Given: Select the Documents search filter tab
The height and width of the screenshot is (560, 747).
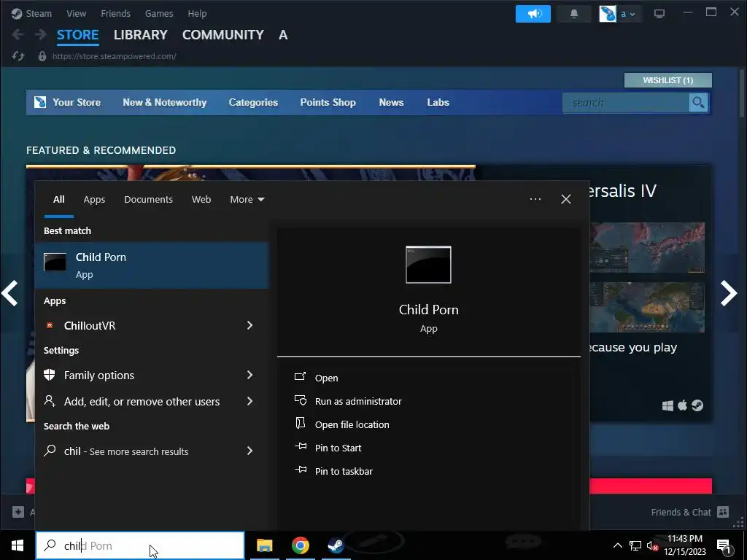Looking at the screenshot, I should (x=148, y=200).
